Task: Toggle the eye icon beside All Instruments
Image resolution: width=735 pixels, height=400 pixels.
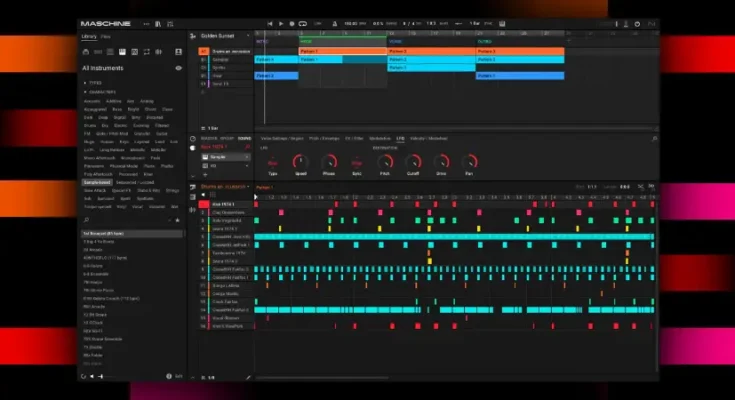Action: [x=178, y=68]
